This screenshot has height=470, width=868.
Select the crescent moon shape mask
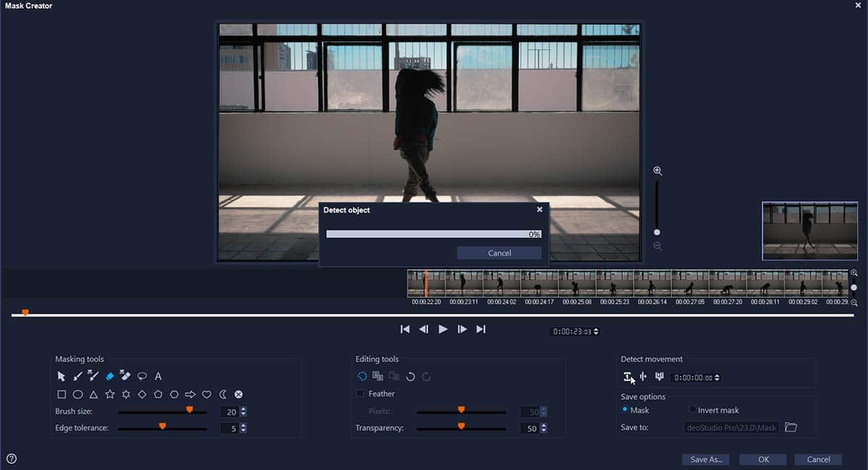tap(223, 395)
